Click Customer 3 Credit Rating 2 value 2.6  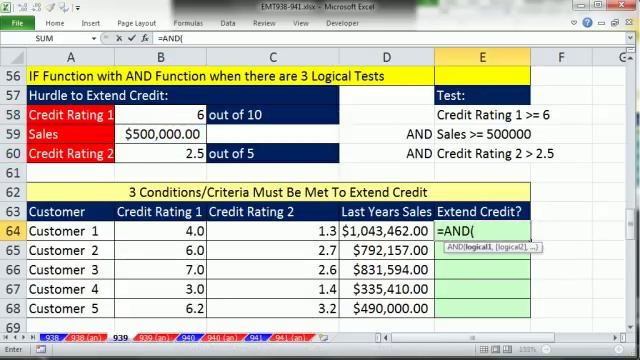tap(273, 270)
